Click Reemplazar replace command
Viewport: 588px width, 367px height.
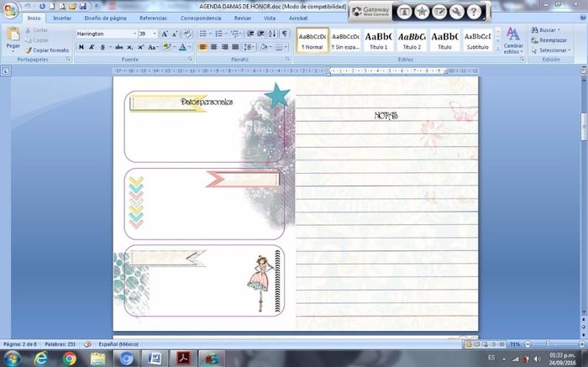pyautogui.click(x=549, y=40)
